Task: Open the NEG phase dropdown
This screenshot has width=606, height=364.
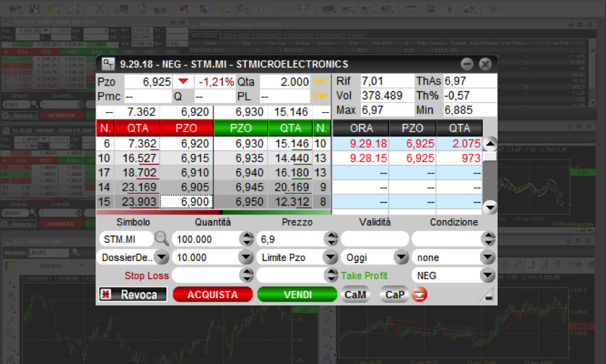Action: point(487,275)
